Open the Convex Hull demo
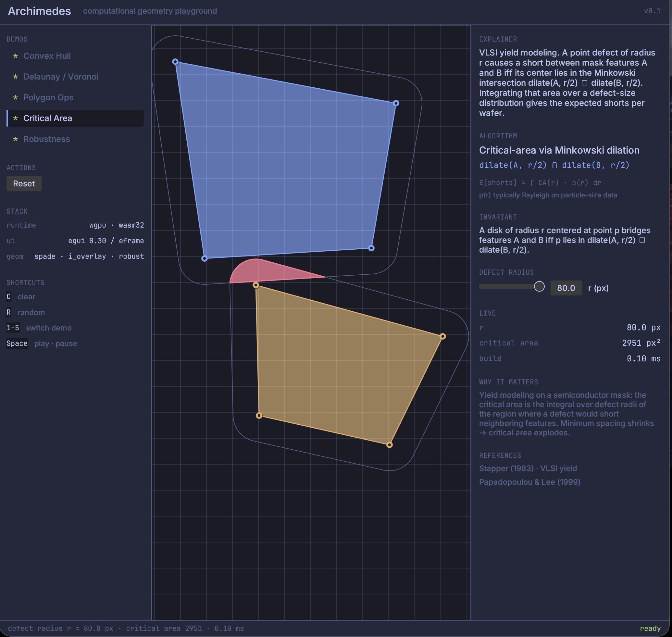 coord(75,56)
